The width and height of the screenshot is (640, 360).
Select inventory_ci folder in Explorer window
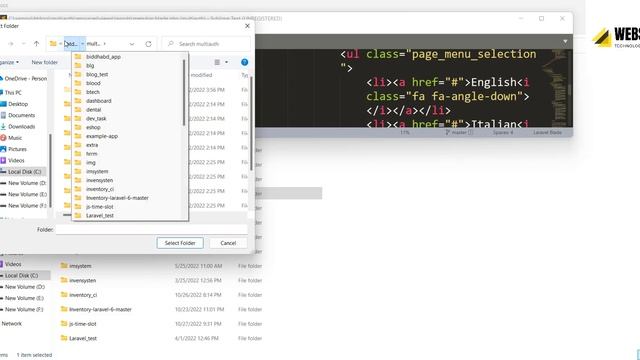pyautogui.click(x=83, y=295)
